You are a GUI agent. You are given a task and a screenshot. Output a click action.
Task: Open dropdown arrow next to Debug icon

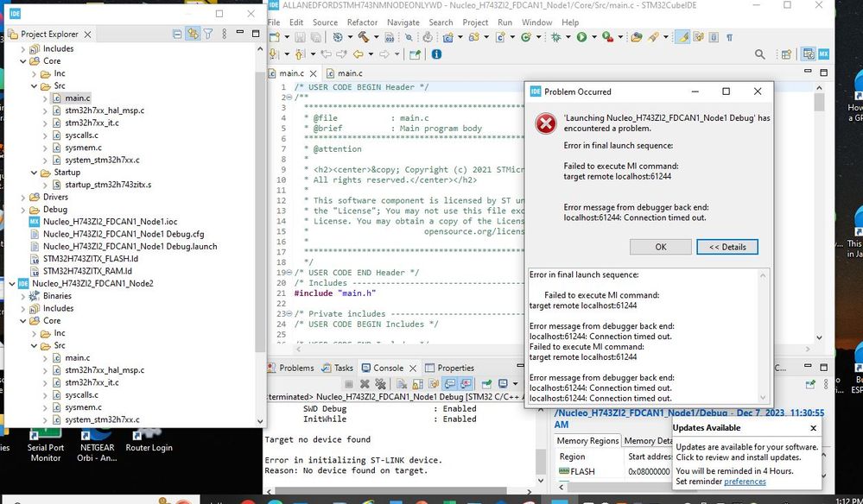(568, 37)
